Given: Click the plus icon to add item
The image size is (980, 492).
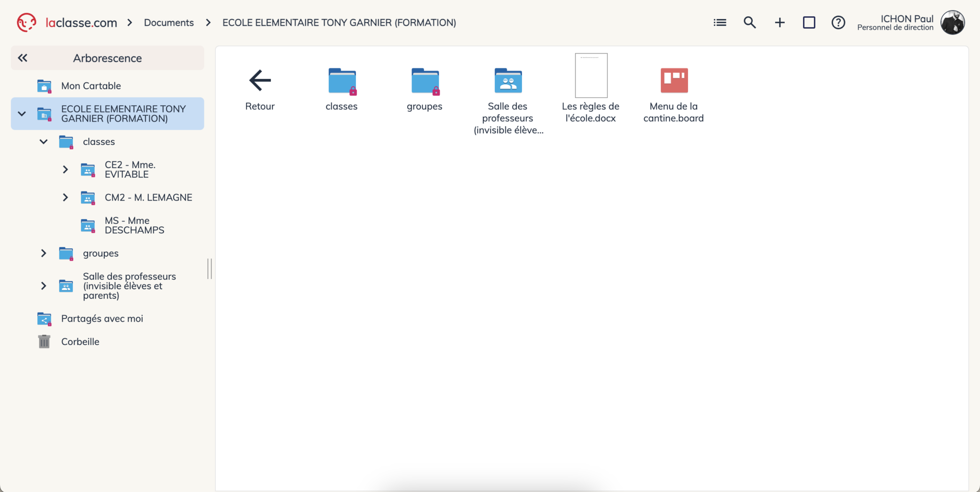Looking at the screenshot, I should [780, 22].
